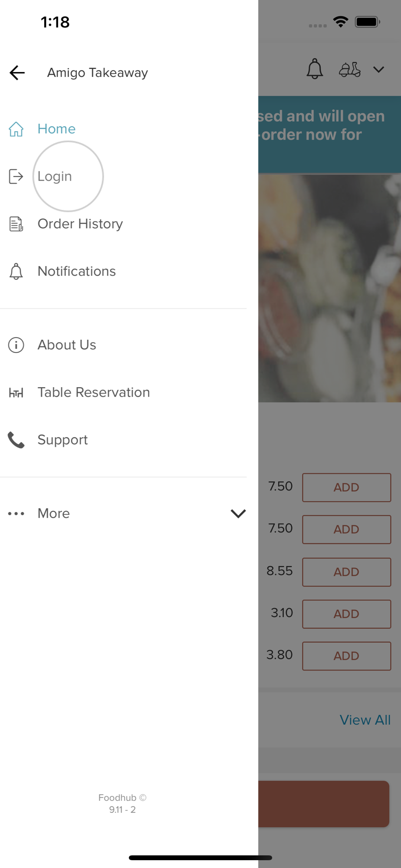The height and width of the screenshot is (868, 401).
Task: Tap the Login menu label
Action: 55,176
